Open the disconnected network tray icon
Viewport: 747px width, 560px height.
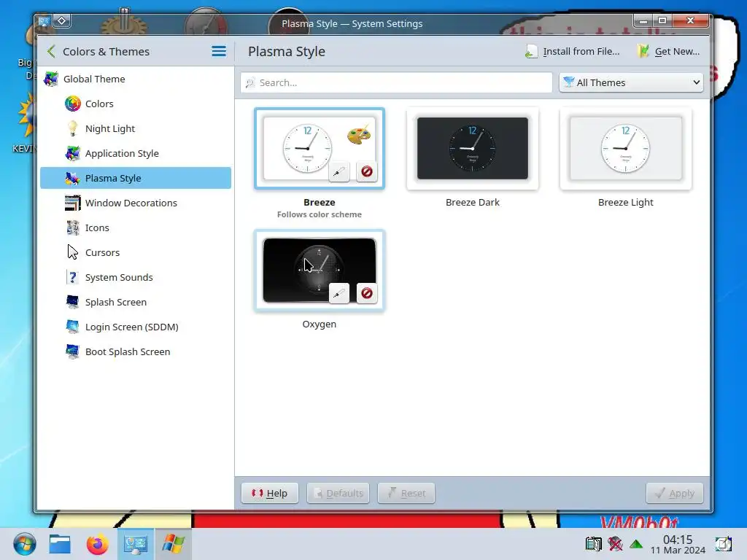615,544
